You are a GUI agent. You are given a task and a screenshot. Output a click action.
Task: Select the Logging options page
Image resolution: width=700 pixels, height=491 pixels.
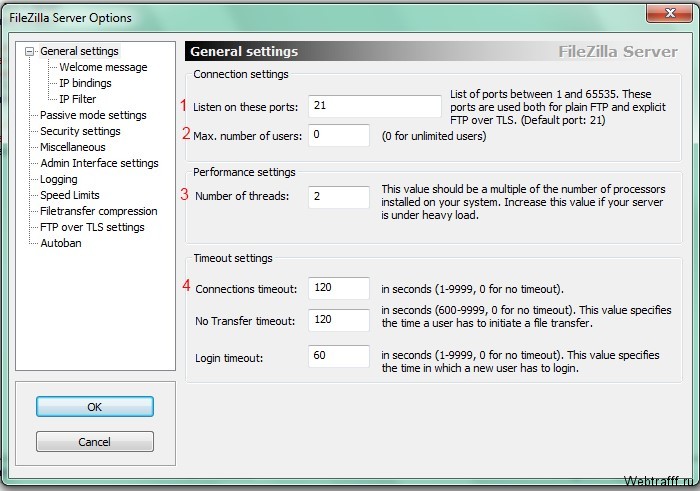(58, 179)
